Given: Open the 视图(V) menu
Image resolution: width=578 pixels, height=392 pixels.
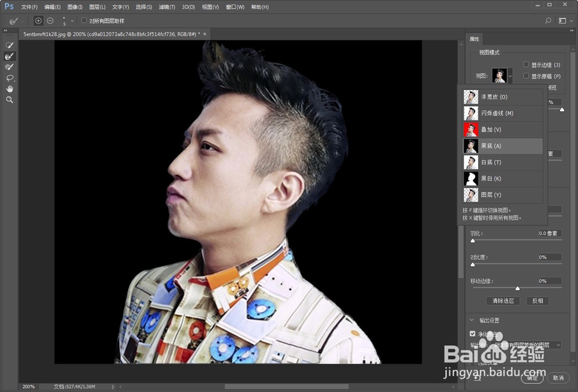Looking at the screenshot, I should tap(210, 7).
